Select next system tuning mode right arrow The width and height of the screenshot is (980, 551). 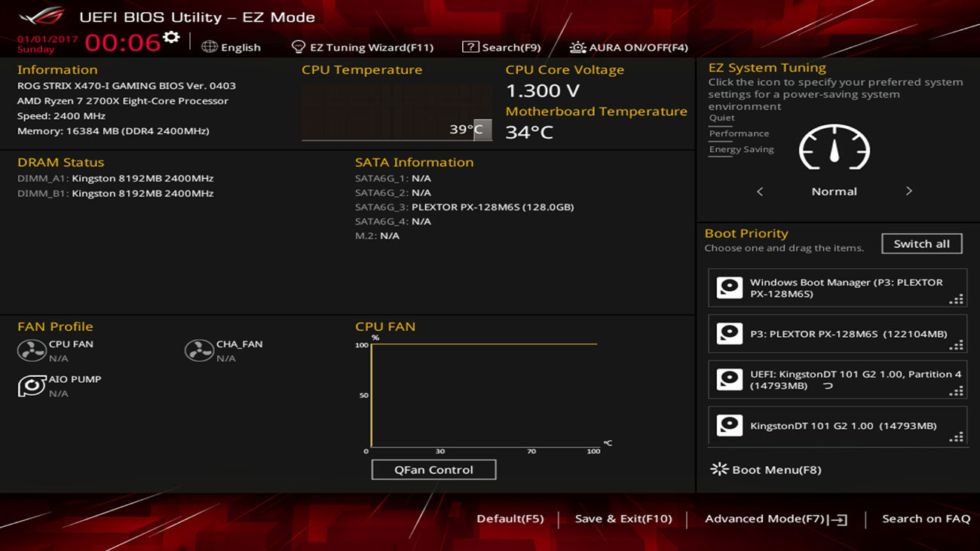[x=908, y=191]
